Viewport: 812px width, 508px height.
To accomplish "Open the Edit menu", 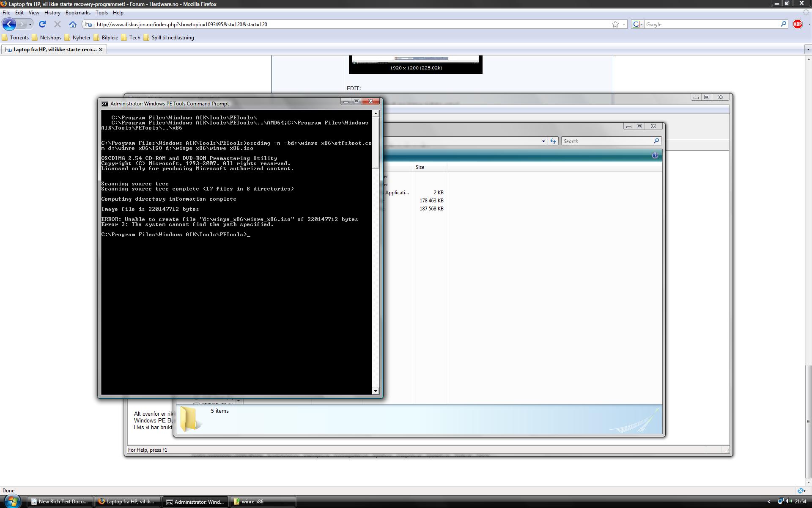I will coord(19,13).
